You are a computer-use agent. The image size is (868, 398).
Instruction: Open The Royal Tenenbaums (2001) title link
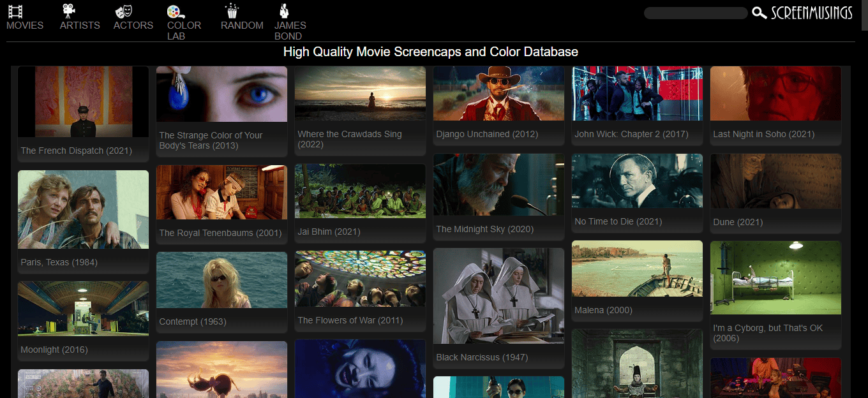pos(220,233)
